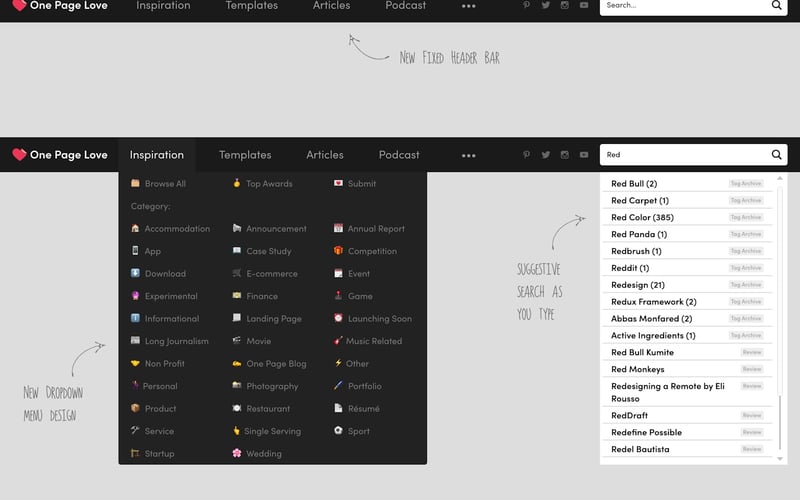
Task: Click the Launching Soon alarm clock icon
Action: (x=338, y=318)
